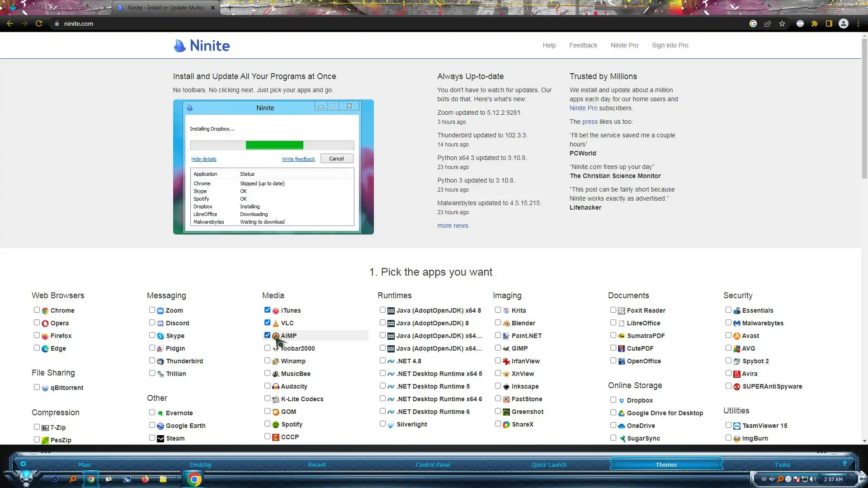Tick the Dropbox checkbox

pos(613,400)
